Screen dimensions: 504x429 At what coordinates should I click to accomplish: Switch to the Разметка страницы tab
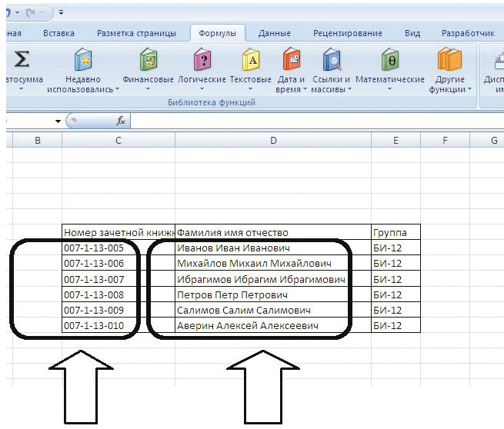tap(136, 33)
